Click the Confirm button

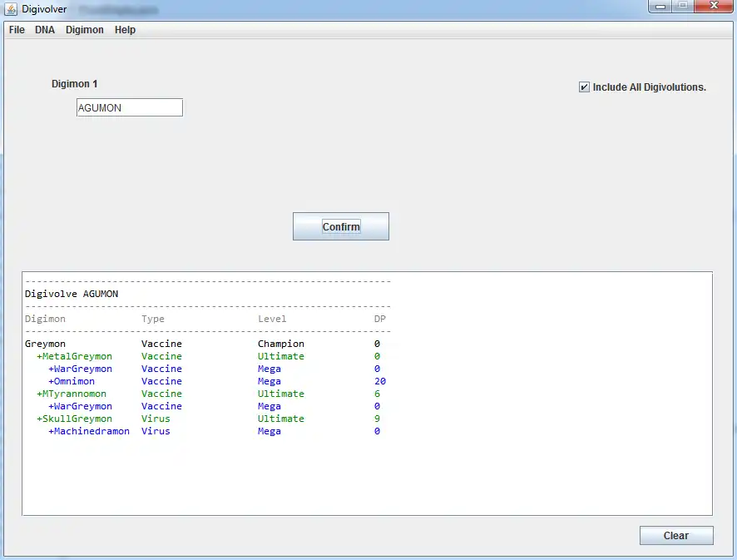point(341,226)
